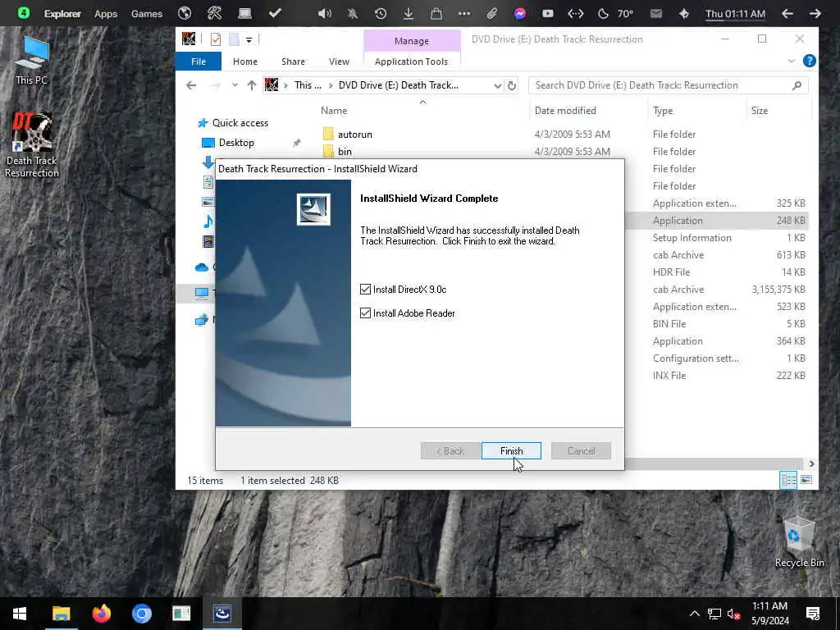The height and width of the screenshot is (630, 840).
Task: Uncheck Install Adobe Reader checkbox
Action: click(x=365, y=313)
